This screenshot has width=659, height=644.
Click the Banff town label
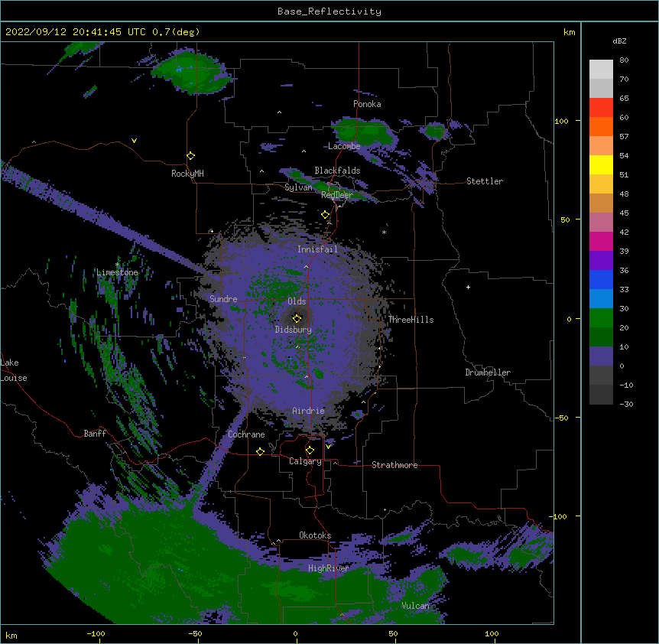[95, 434]
